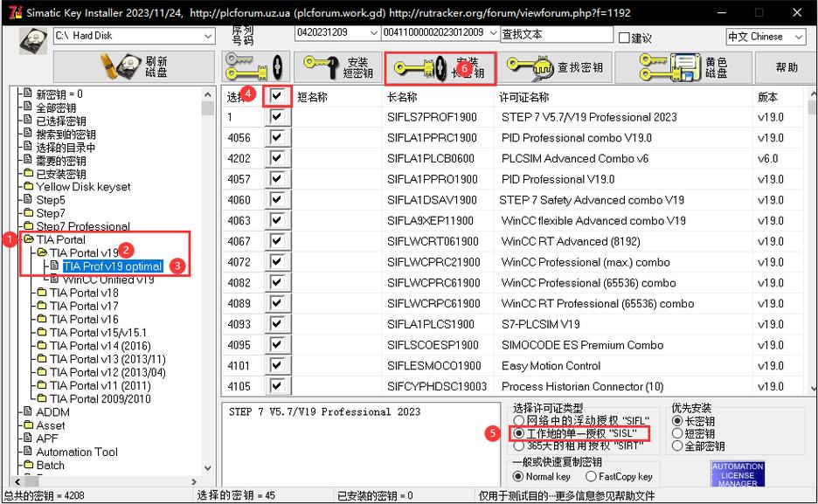The height and width of the screenshot is (504, 818).
Task: Install long key button with key icon
Action: tap(440, 67)
